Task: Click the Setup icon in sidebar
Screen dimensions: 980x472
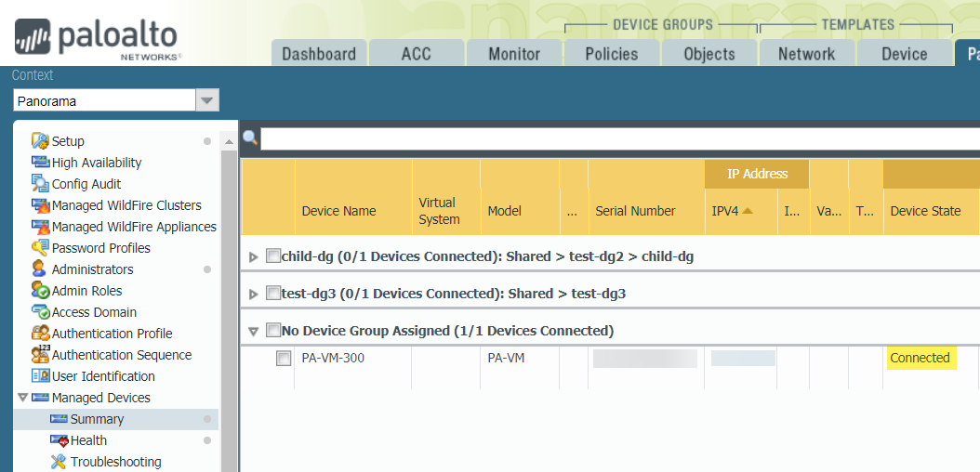Action: point(40,141)
